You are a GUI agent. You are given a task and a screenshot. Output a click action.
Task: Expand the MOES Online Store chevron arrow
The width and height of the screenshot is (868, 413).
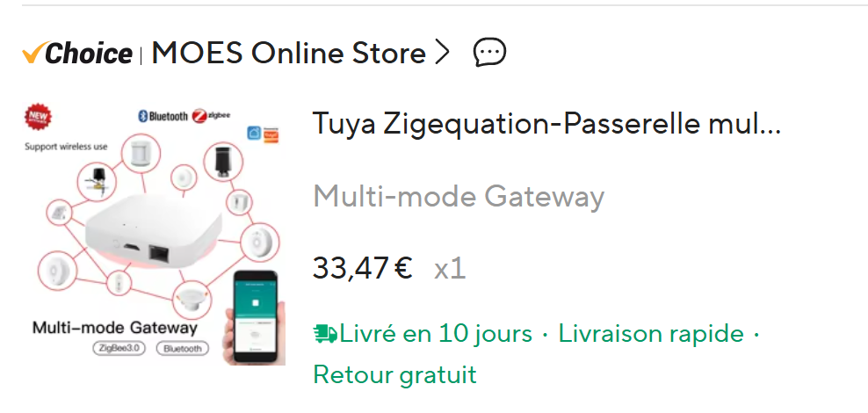tap(441, 53)
